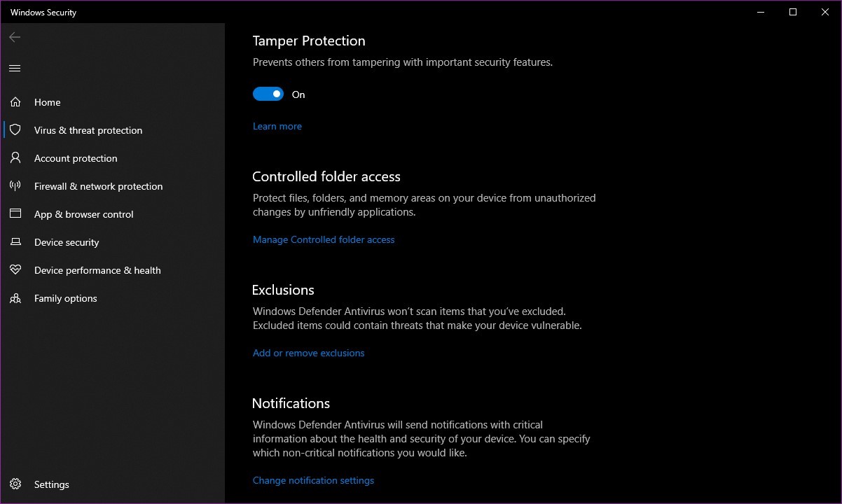Image resolution: width=842 pixels, height=504 pixels.
Task: Open Change notification settings link
Action: click(x=313, y=481)
